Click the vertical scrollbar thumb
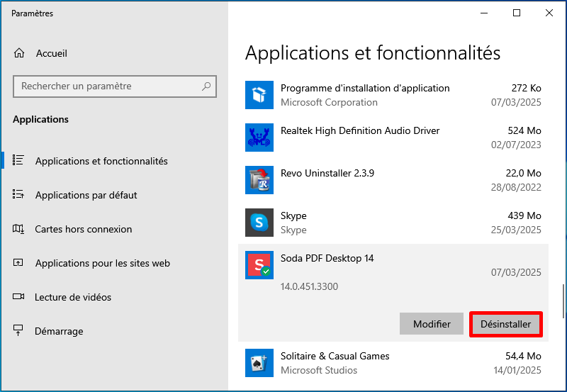Viewport: 567px width, 392px height. [x=563, y=301]
